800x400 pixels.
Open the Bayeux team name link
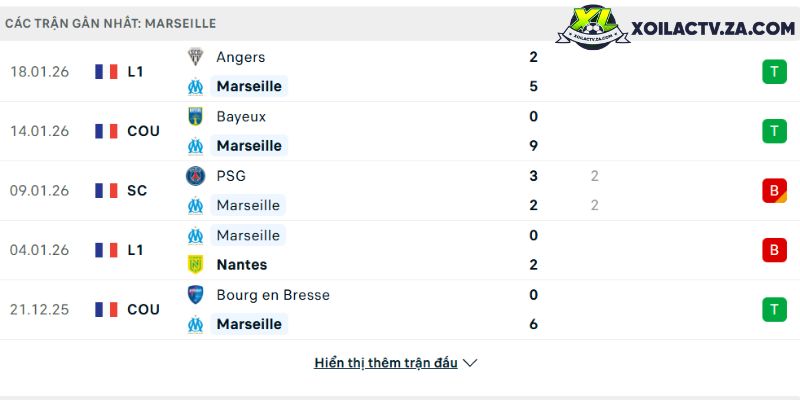(241, 116)
